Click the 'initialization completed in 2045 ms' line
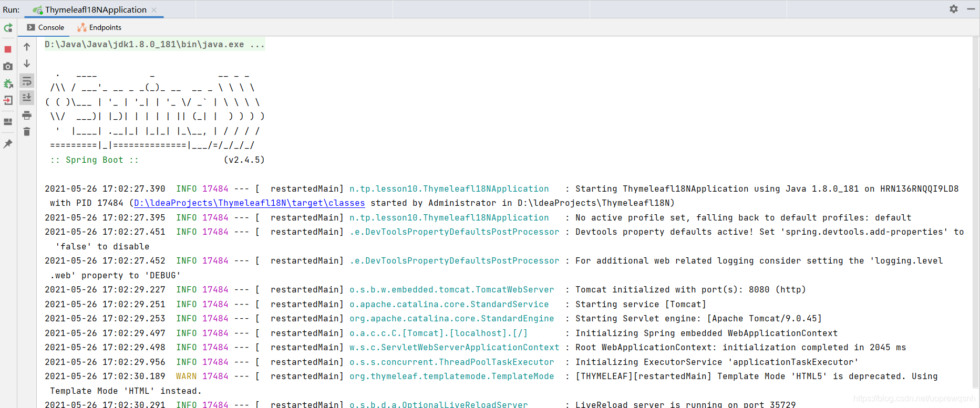980x408 pixels. pyautogui.click(x=475, y=348)
